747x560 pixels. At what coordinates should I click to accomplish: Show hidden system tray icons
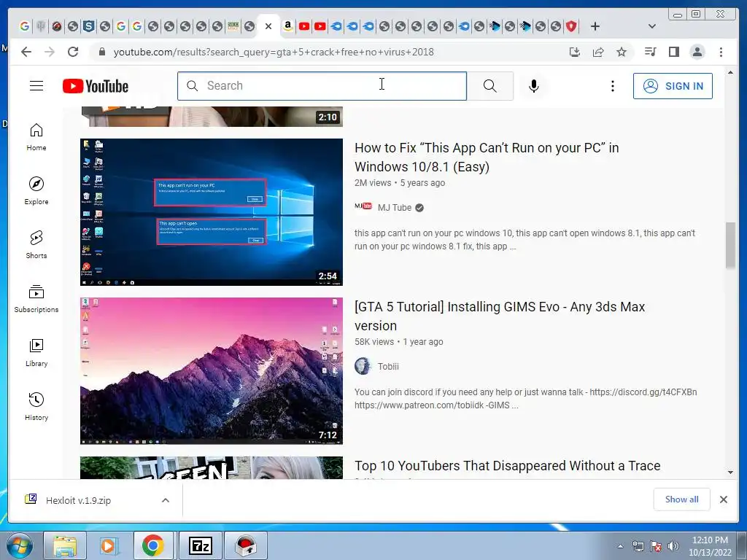620,546
